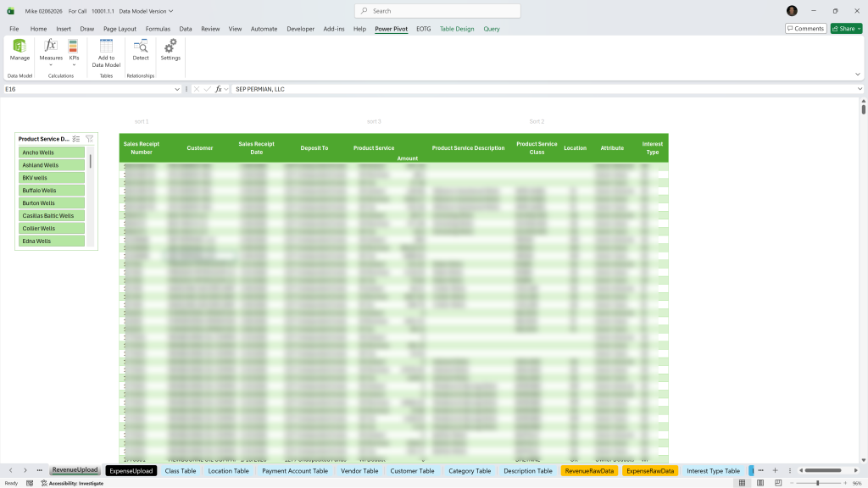Open the Measures calculations menu

(50, 53)
